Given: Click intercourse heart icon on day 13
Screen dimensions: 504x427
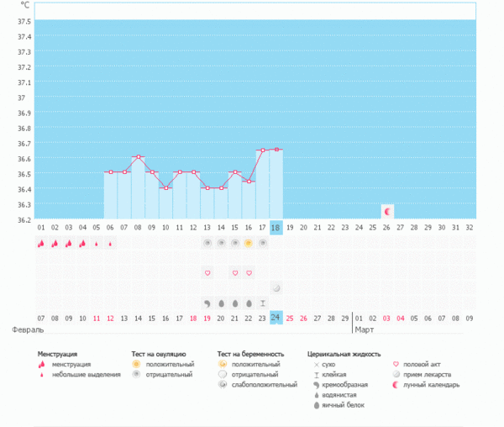Looking at the screenshot, I should [207, 273].
